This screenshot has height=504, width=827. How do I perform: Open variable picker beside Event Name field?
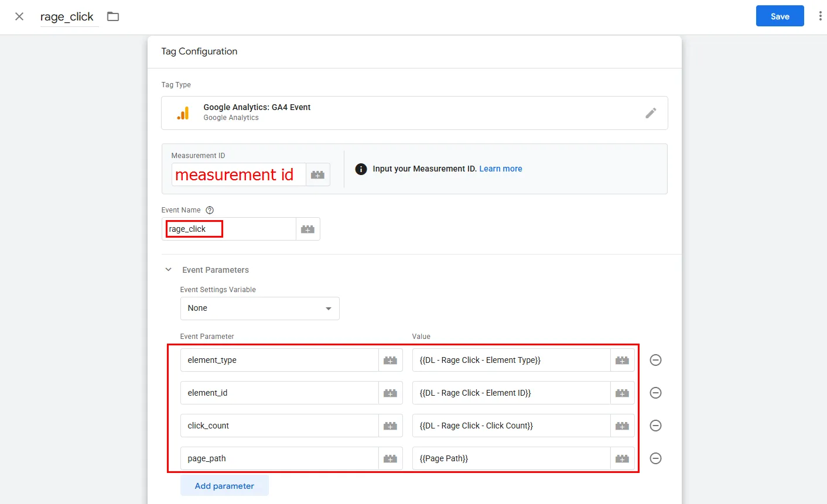coord(307,229)
